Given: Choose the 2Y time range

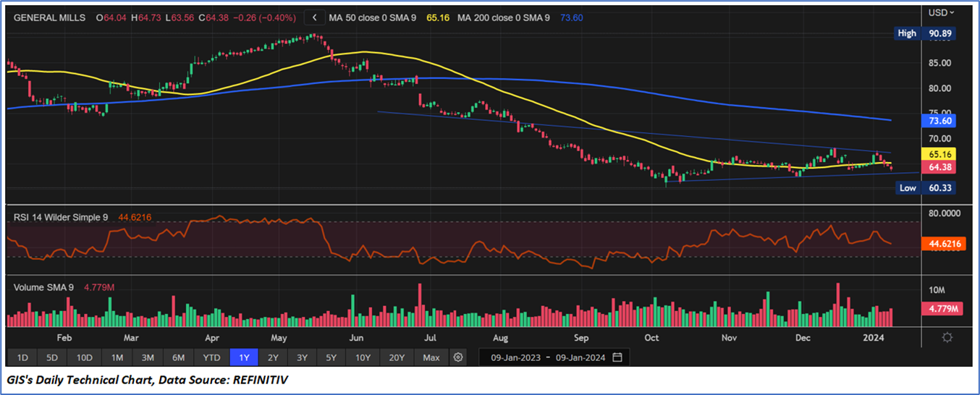Looking at the screenshot, I should click(273, 357).
